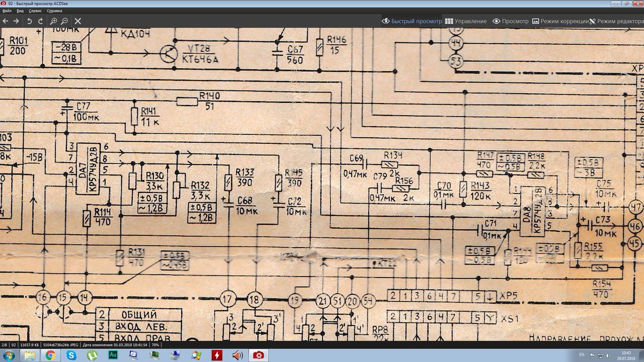Open the monitor-with-checkmark app in the taskbar

coord(134,355)
